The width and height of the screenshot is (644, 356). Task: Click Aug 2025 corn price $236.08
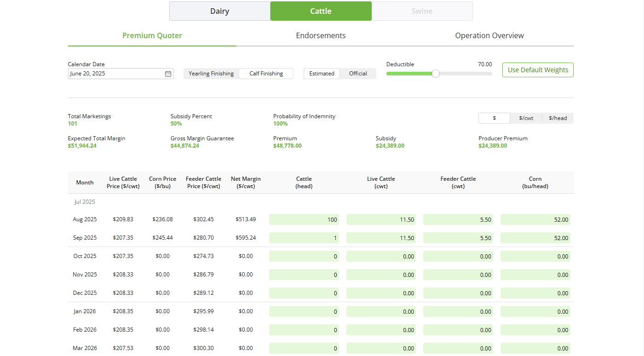point(162,219)
